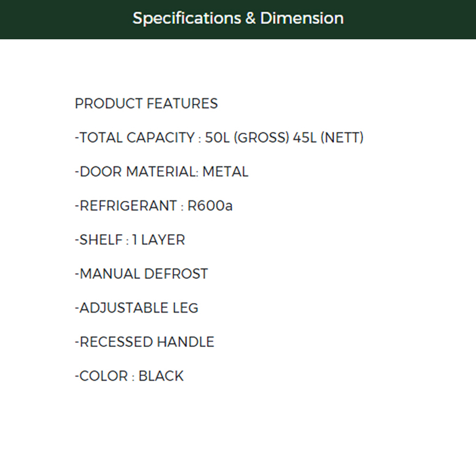Image resolution: width=476 pixels, height=476 pixels.
Task: Select the METAL door material value
Action: pos(225,172)
